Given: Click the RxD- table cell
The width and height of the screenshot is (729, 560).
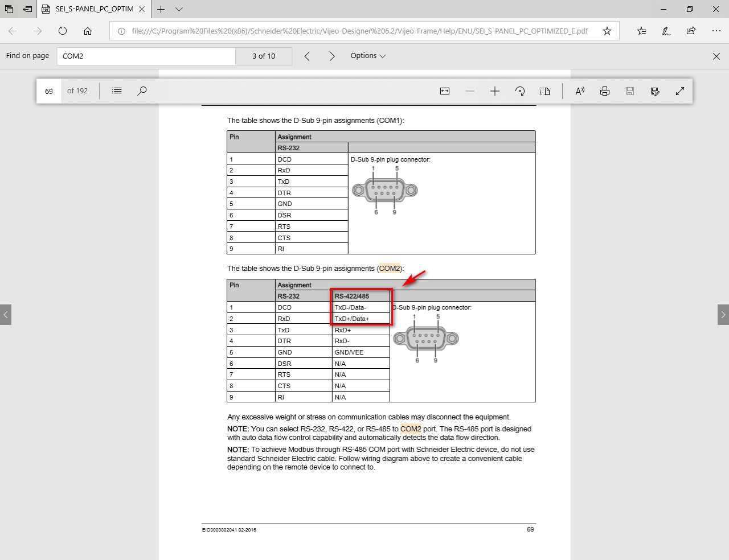Looking at the screenshot, I should [x=361, y=341].
